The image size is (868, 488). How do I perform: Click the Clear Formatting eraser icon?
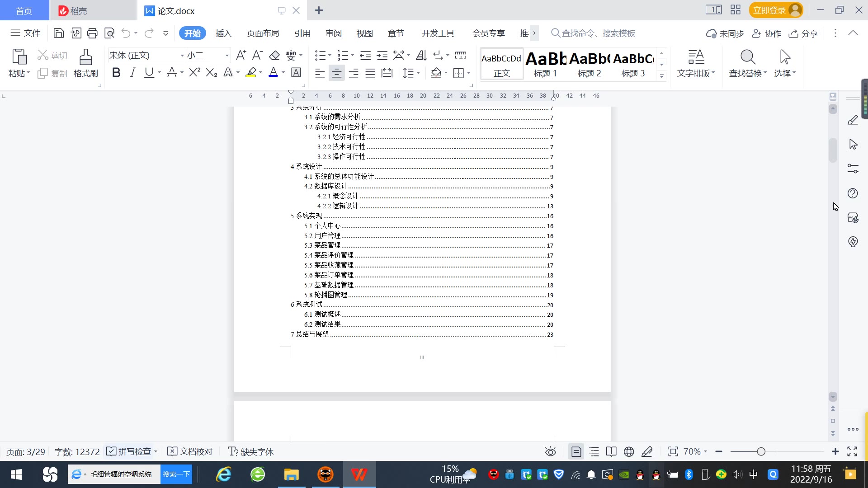(274, 55)
